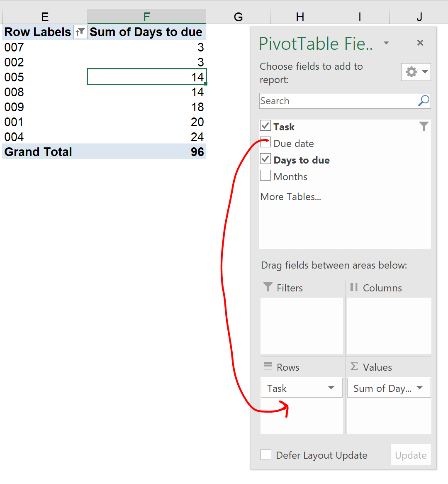This screenshot has height=484, width=448.
Task: Click the search magnifier icon
Action: coord(424,101)
